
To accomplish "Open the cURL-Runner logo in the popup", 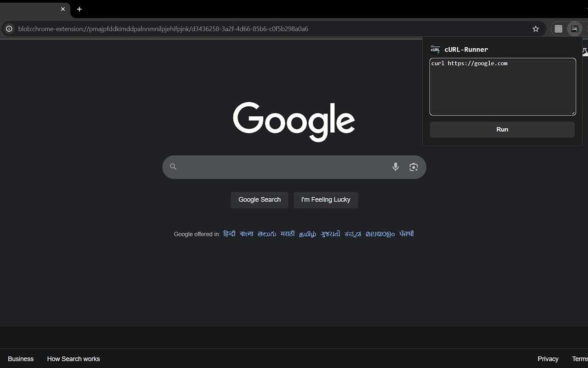I will (435, 50).
